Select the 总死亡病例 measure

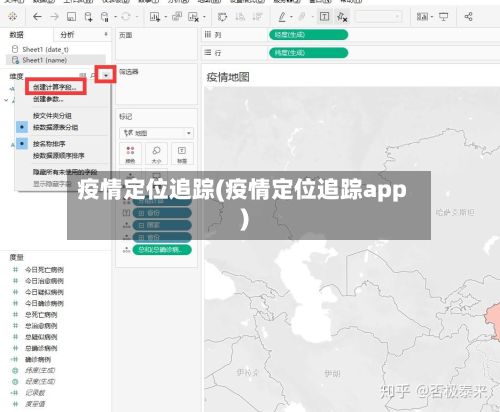point(41,315)
